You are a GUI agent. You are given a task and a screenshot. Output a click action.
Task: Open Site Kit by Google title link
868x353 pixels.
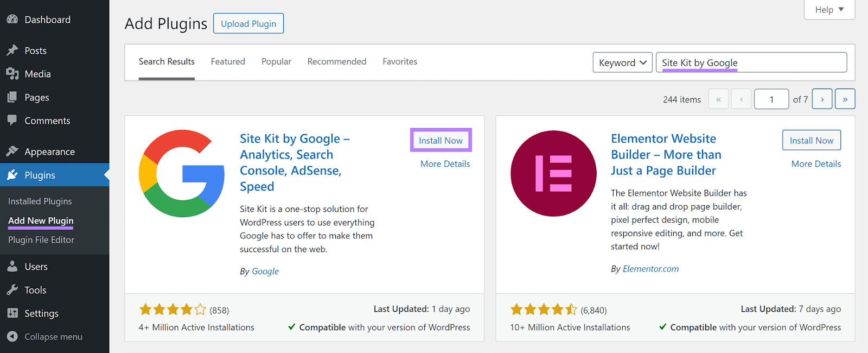tap(295, 162)
